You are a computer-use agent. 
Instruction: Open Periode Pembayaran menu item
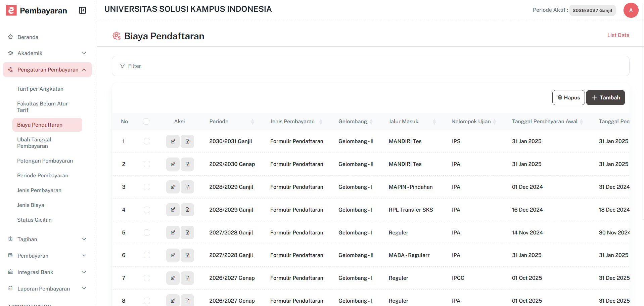tap(43, 175)
